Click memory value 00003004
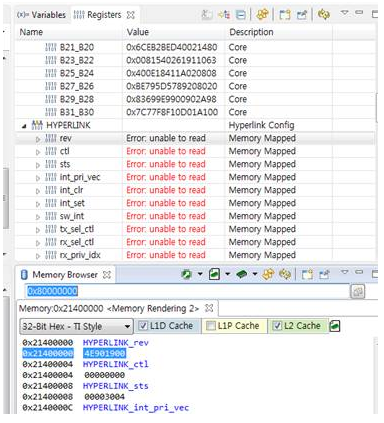Screen dimensions: 384x423 pos(105,397)
